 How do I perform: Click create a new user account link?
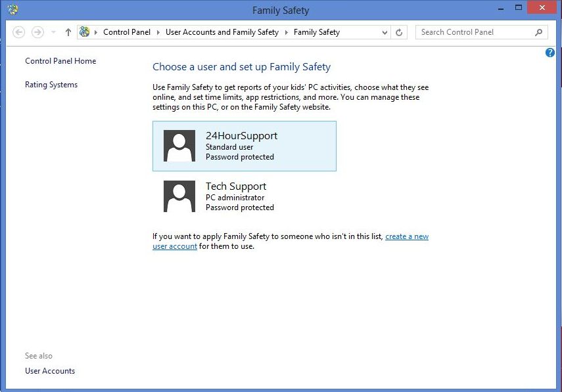(407, 236)
